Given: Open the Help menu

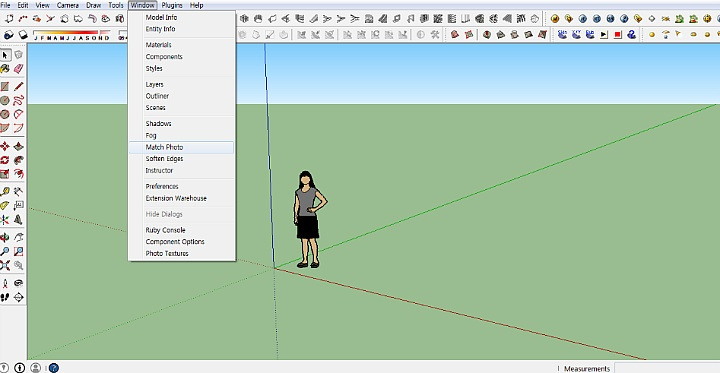Looking at the screenshot, I should (197, 6).
